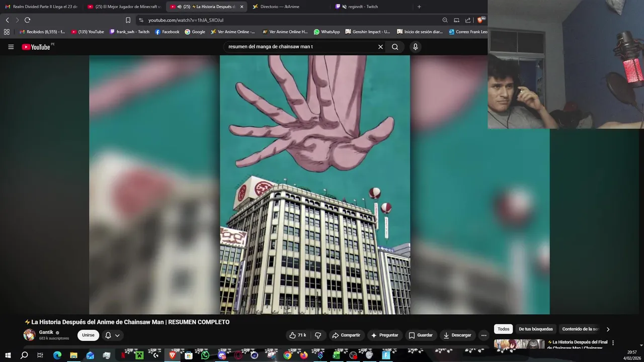Close the La Historia Después tab

coord(242,7)
